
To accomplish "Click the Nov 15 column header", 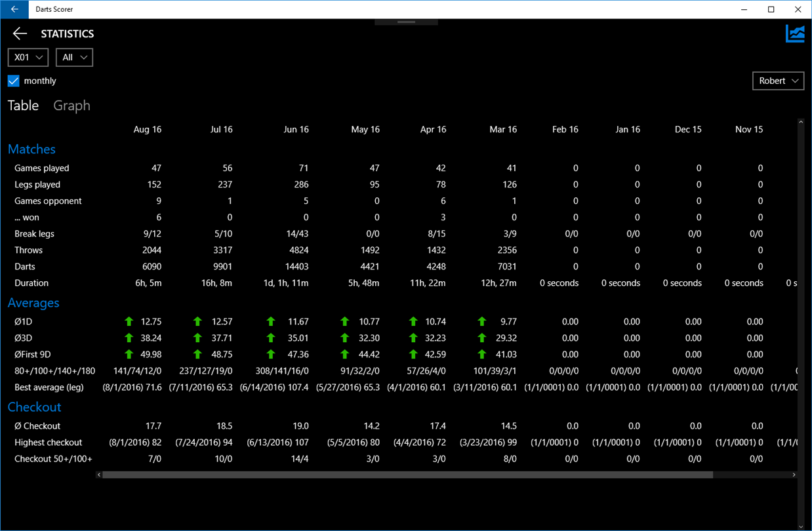I will [749, 130].
